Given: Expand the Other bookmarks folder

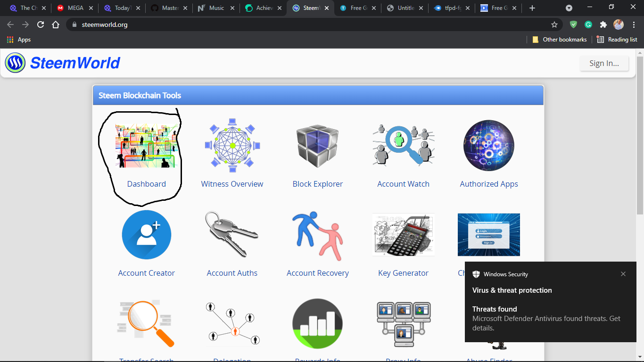Looking at the screenshot, I should [x=560, y=40].
